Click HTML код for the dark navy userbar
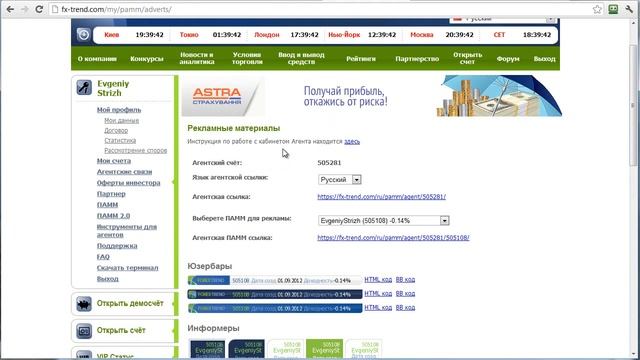Viewport: 640px width, 360px height. tap(378, 294)
